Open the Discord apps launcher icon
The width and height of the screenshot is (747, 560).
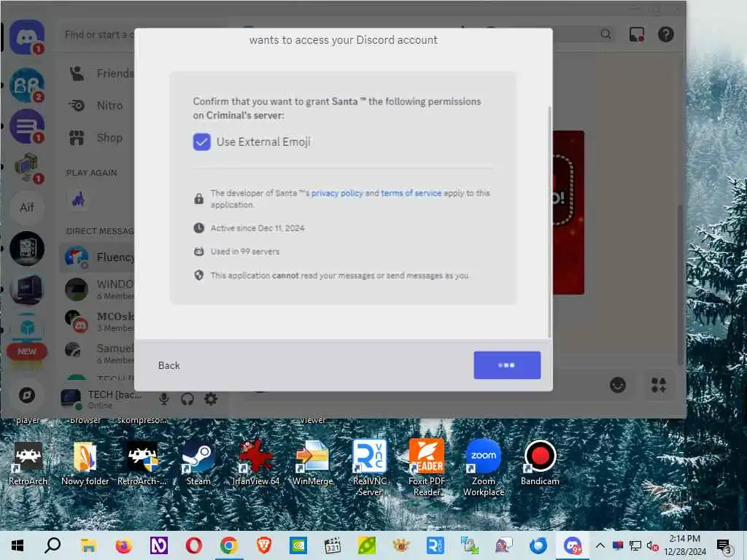click(659, 385)
